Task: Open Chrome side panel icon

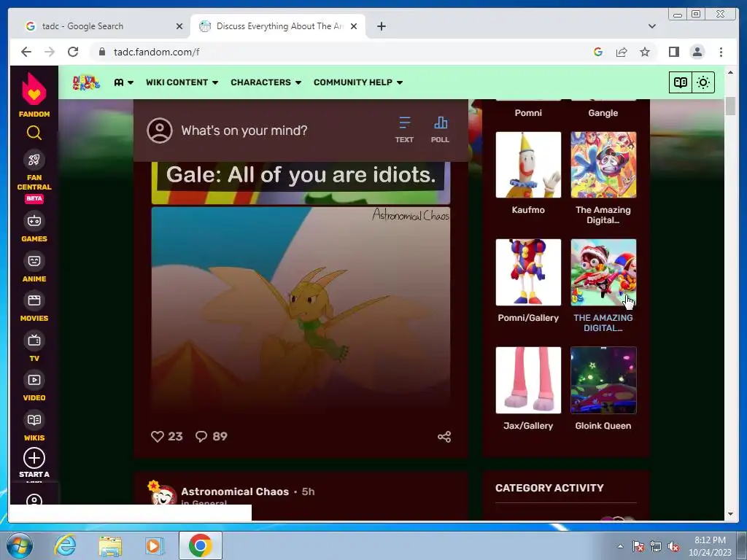Action: tap(673, 52)
